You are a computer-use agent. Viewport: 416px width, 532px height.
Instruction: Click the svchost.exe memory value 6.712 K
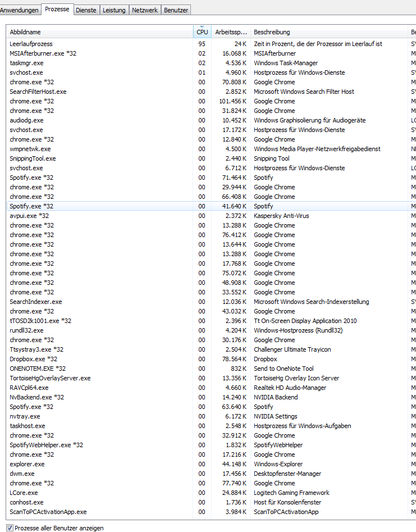pyautogui.click(x=236, y=168)
